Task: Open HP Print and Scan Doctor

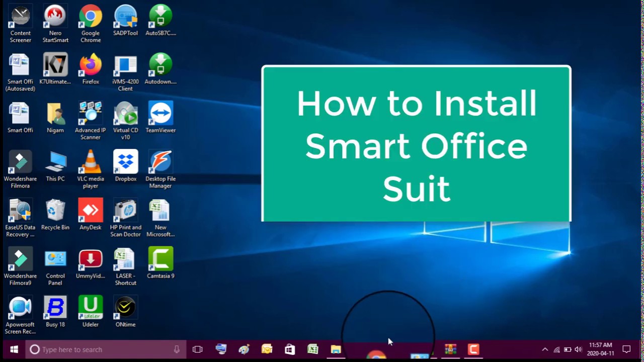Action: coord(125,218)
